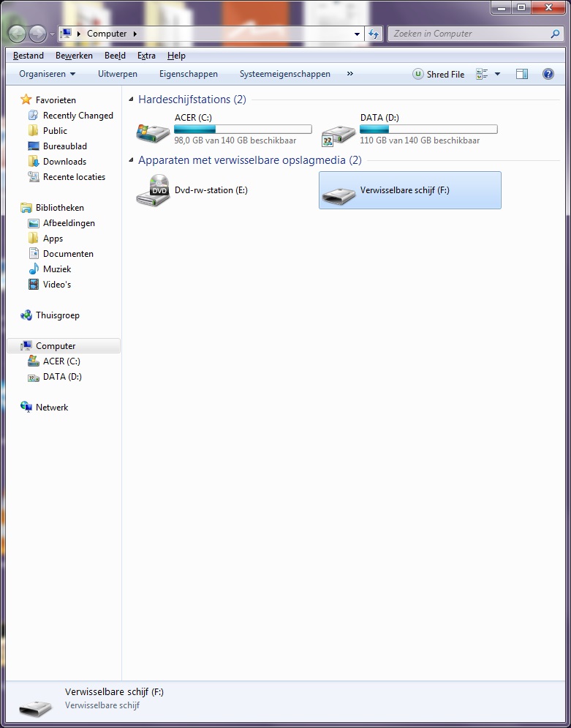The width and height of the screenshot is (571, 728).
Task: Select Bibliotheken in navigation pane
Action: point(60,208)
